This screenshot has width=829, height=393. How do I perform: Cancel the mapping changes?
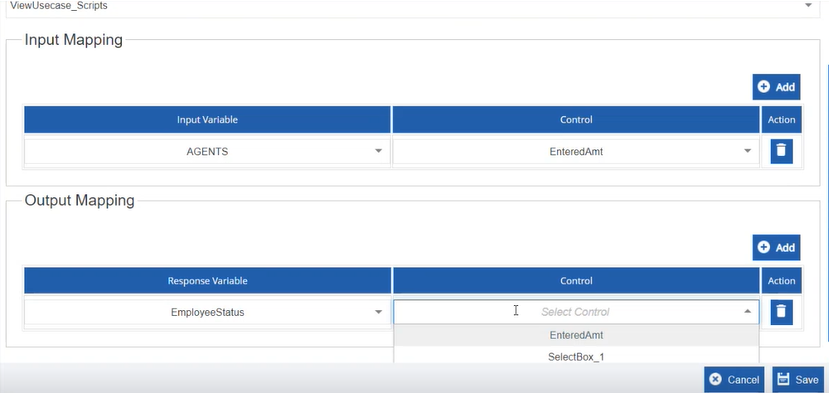(x=734, y=380)
